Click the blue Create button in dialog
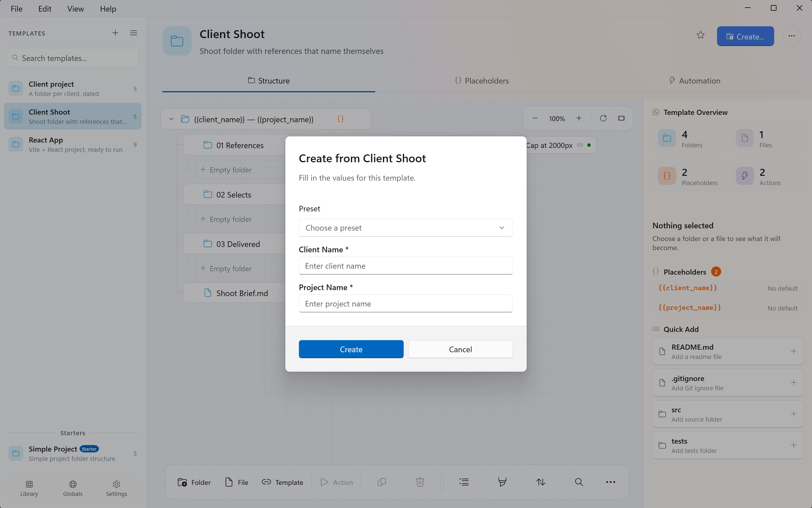Image resolution: width=812 pixels, height=508 pixels. click(x=351, y=349)
